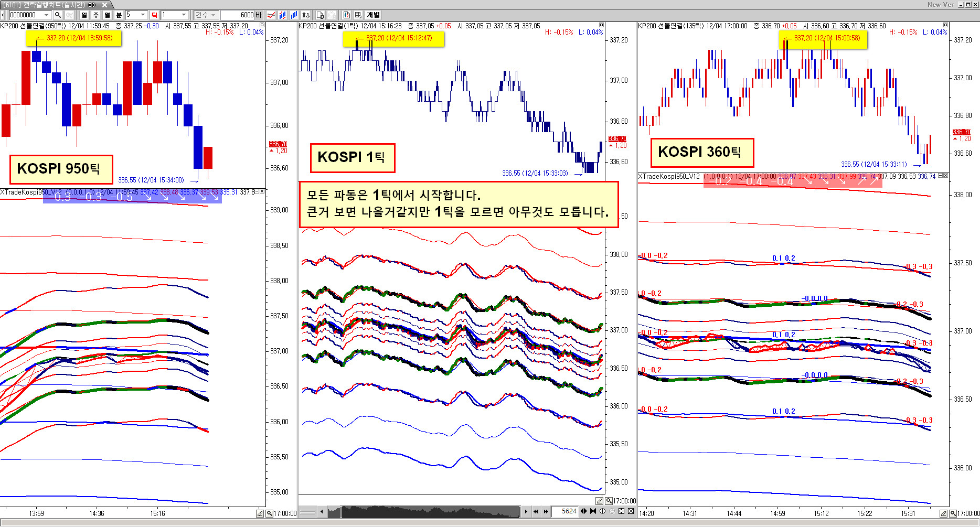Click the fit-all four-arrows icon
Screen dimensions: 980x527
(621, 511)
